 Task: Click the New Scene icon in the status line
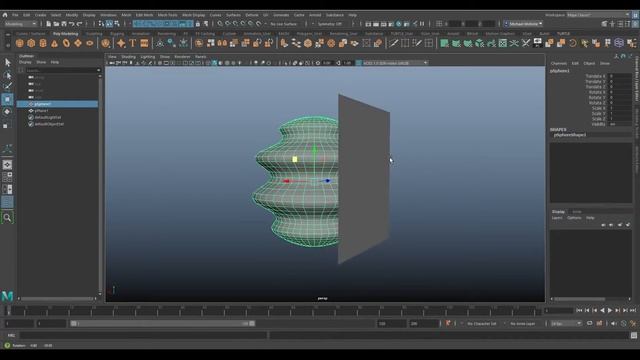click(x=49, y=24)
